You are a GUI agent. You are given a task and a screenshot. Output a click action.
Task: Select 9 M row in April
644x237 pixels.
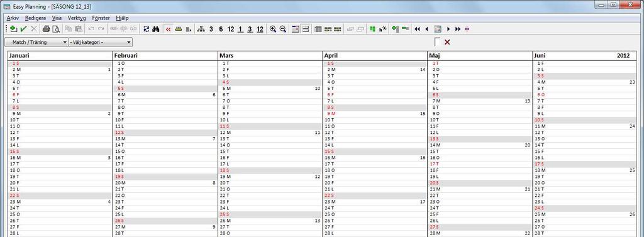(x=375, y=113)
